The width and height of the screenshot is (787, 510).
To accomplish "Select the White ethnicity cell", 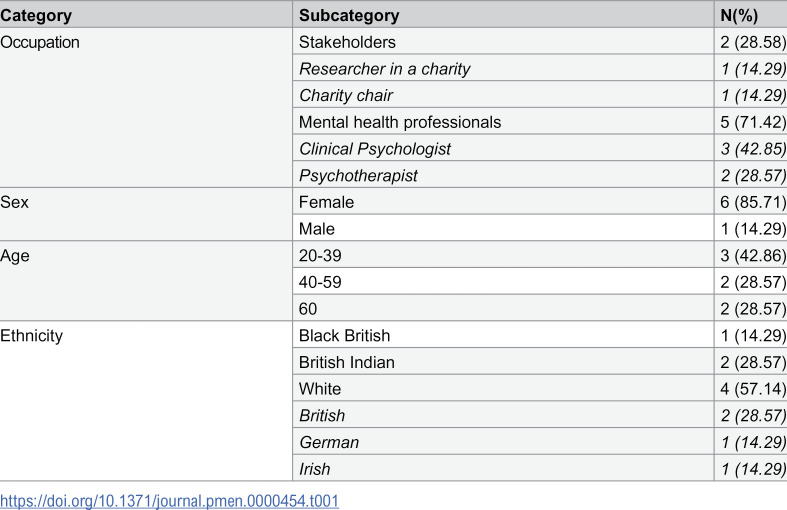I will click(x=503, y=388).
